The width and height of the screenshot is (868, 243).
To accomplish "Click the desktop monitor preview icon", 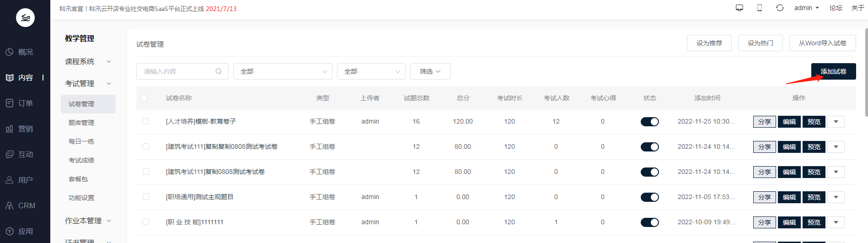I will point(739,8).
